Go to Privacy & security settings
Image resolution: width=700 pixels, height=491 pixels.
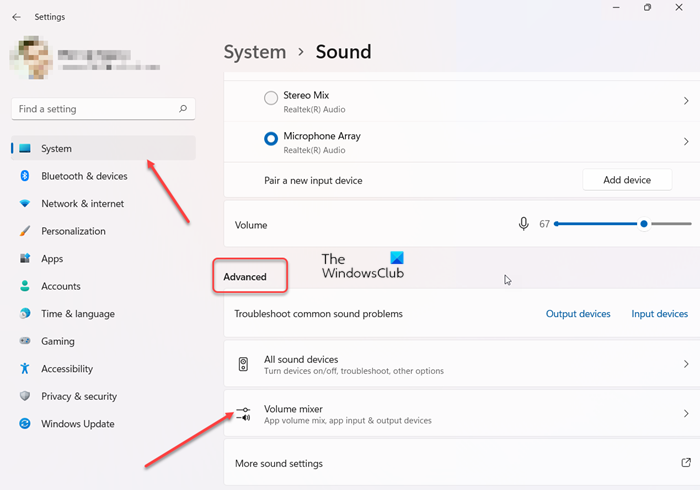(79, 396)
